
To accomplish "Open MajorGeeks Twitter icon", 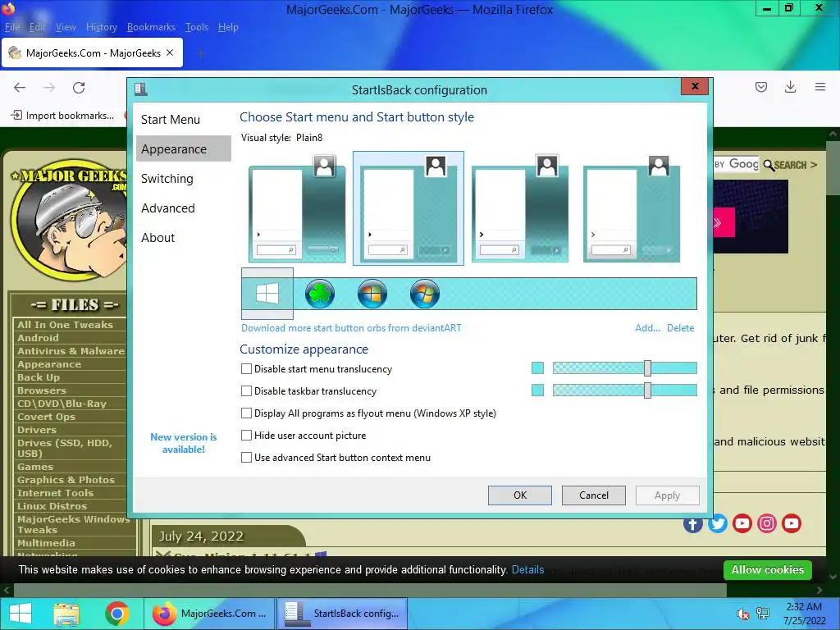I will tap(718, 523).
